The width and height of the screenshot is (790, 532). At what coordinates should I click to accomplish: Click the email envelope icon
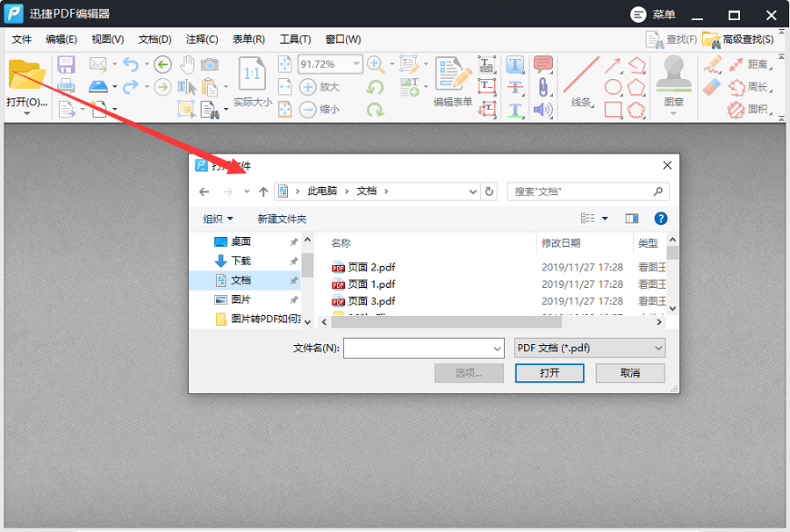tap(98, 64)
